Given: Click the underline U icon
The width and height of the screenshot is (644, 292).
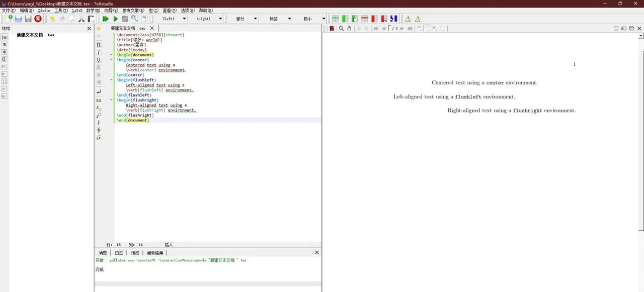Looking at the screenshot, I should 99,60.
